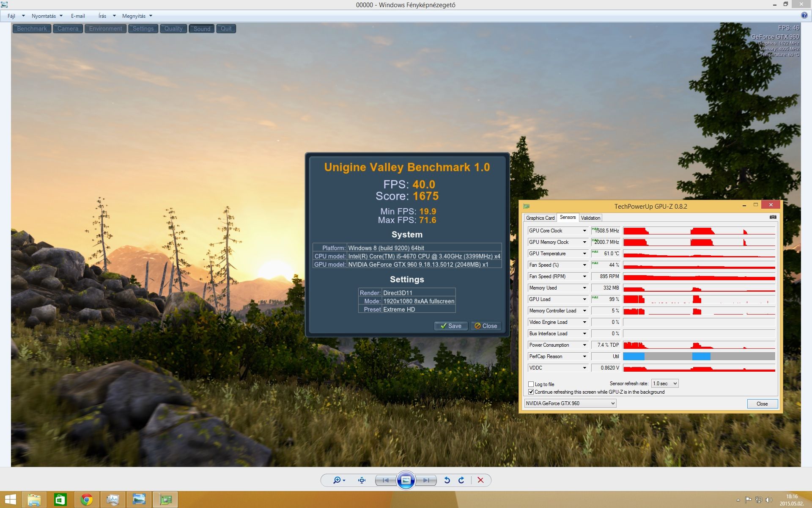
Task: Click the Camera button in Valley
Action: pyautogui.click(x=68, y=29)
